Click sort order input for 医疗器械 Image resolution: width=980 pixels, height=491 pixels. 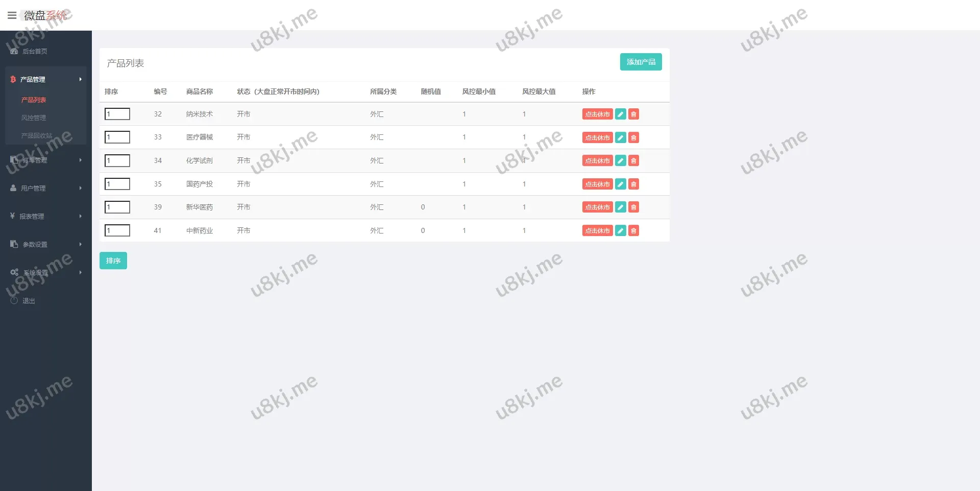click(x=117, y=137)
